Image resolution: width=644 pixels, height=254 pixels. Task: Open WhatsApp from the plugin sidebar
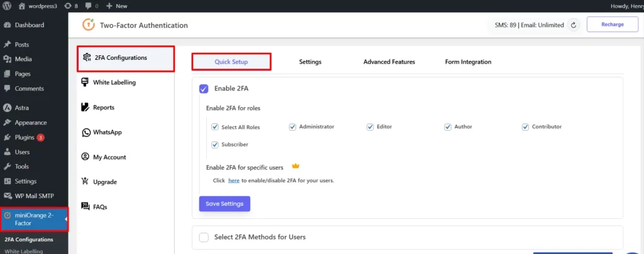[x=107, y=132]
